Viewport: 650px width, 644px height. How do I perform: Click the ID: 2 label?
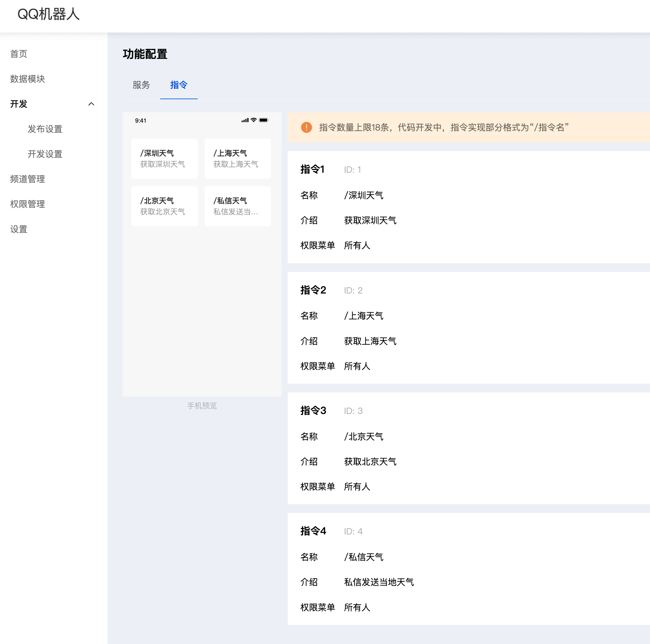(353, 290)
